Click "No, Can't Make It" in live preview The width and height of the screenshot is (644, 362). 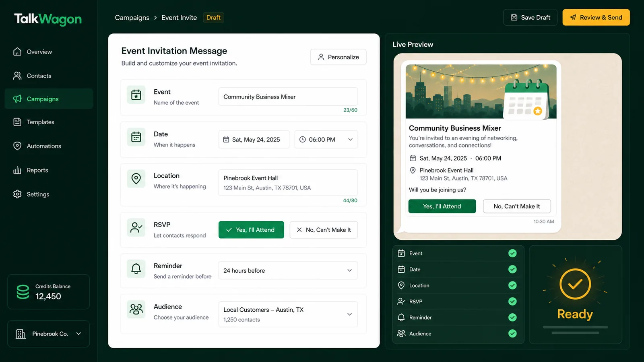pos(517,206)
